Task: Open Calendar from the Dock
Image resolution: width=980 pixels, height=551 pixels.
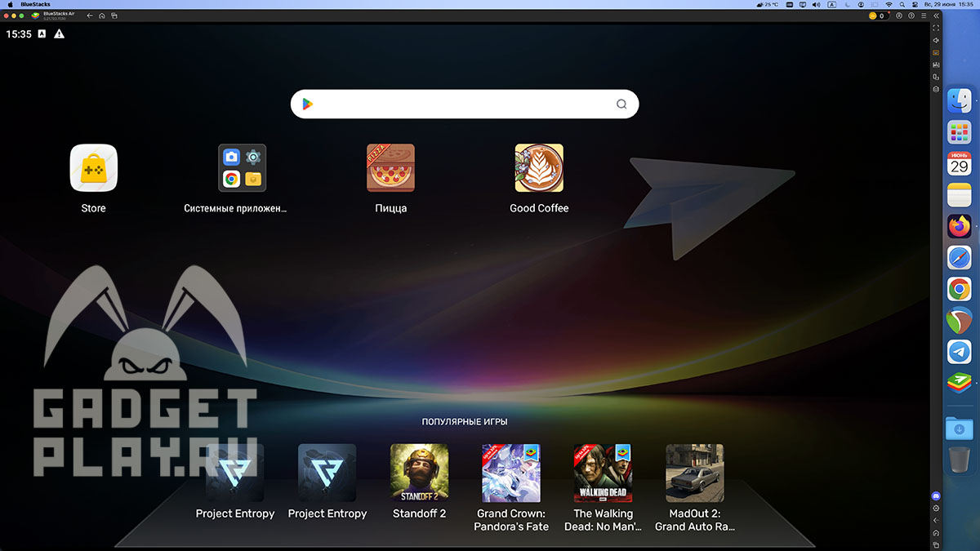Action: click(x=959, y=163)
